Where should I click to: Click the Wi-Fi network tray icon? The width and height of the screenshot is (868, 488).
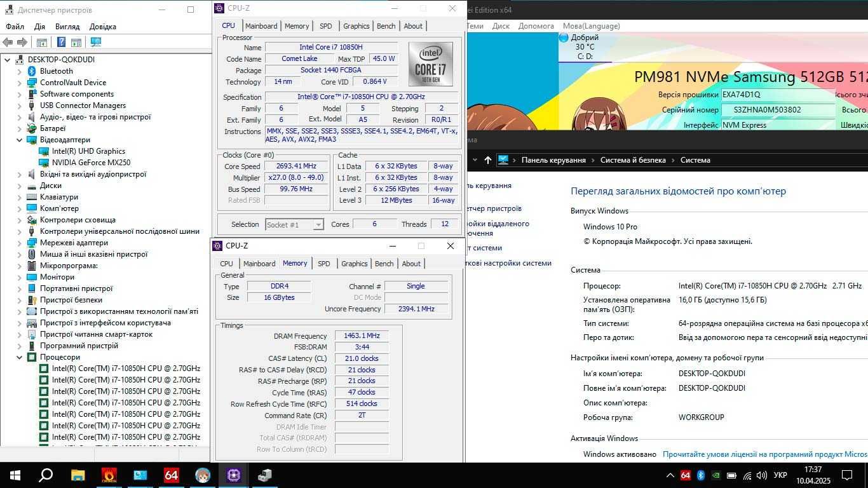click(x=747, y=475)
